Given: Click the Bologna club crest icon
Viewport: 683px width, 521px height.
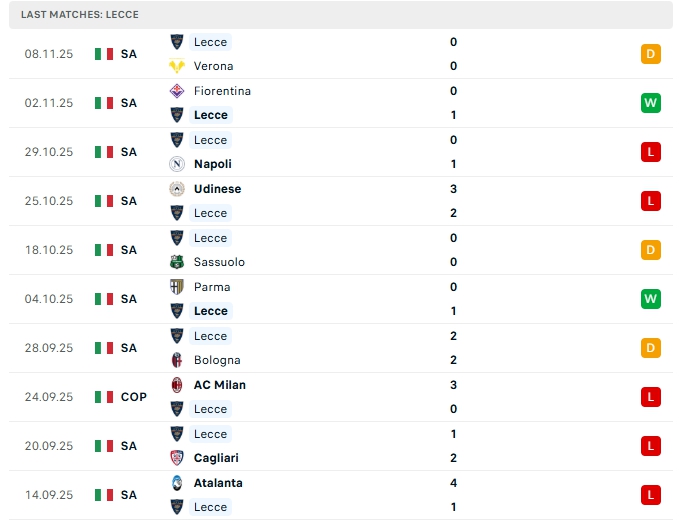Looking at the screenshot, I should coord(177,360).
